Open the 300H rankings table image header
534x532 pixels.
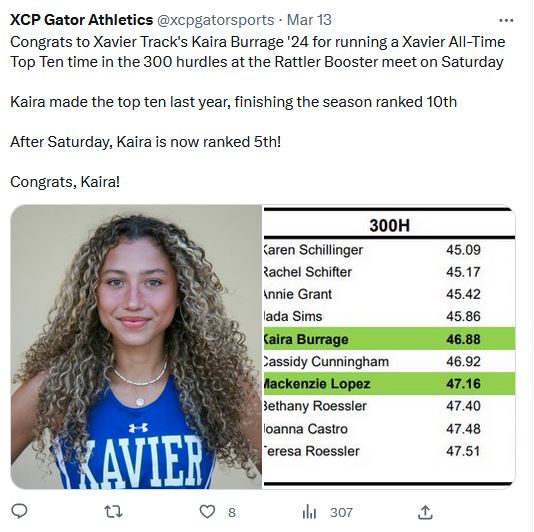(x=389, y=225)
